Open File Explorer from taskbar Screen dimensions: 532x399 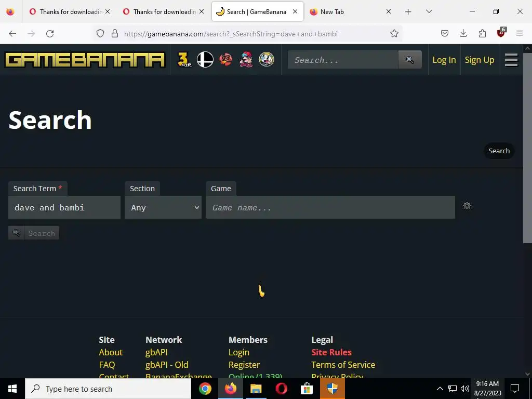click(x=256, y=389)
